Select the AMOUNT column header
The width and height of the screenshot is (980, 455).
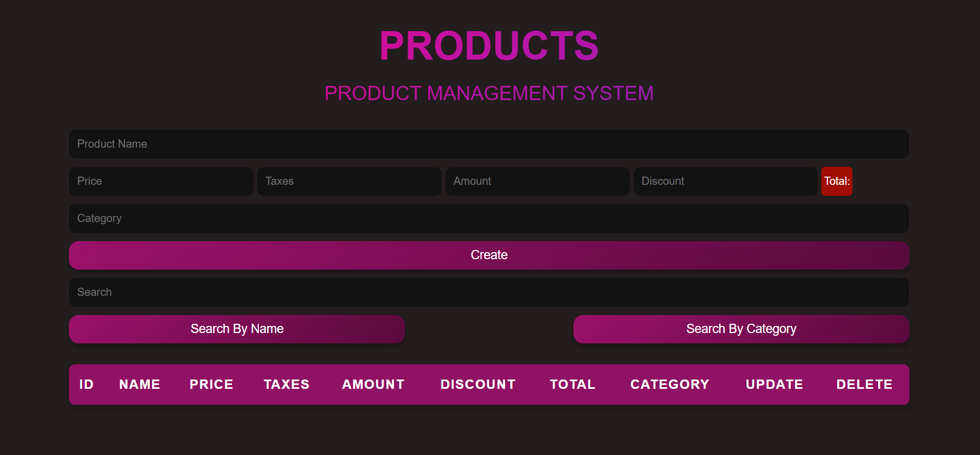pyautogui.click(x=373, y=384)
